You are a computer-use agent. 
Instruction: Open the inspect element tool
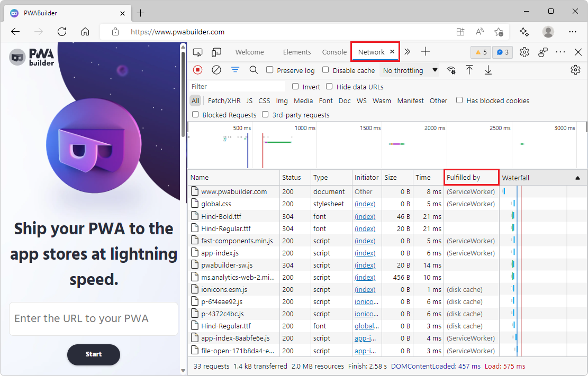[197, 51]
